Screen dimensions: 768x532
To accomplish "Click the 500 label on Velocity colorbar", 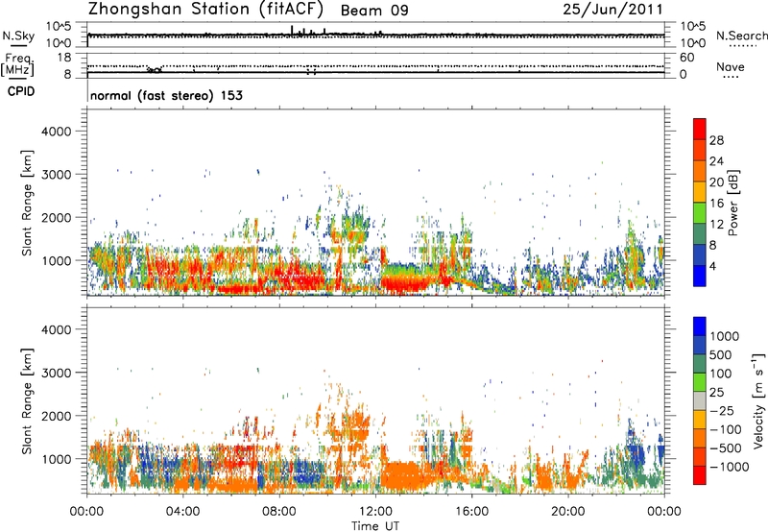I will tap(721, 355).
